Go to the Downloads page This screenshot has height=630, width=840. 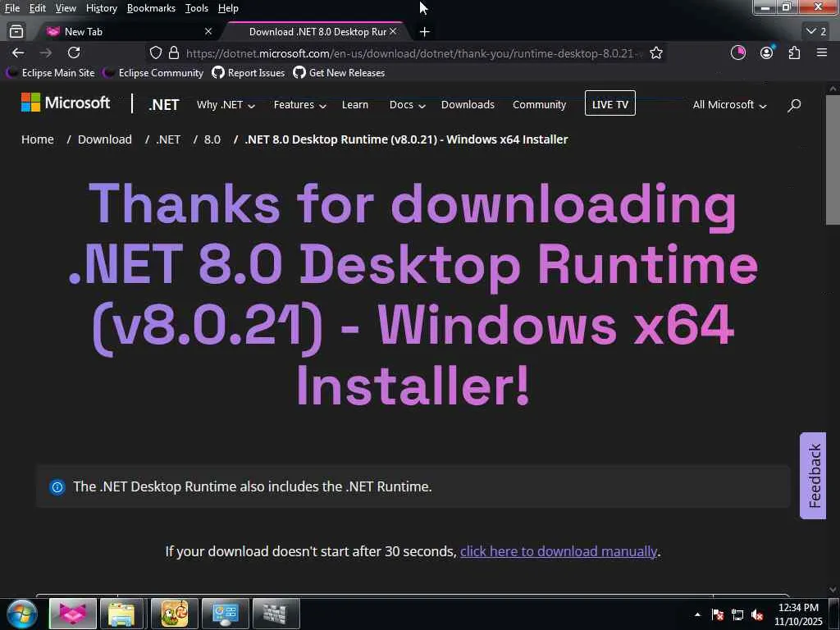(x=468, y=105)
